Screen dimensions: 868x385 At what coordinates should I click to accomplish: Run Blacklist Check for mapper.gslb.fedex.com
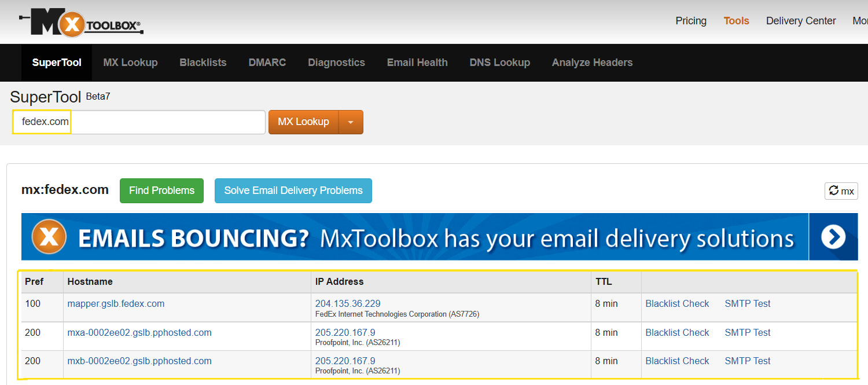(677, 303)
